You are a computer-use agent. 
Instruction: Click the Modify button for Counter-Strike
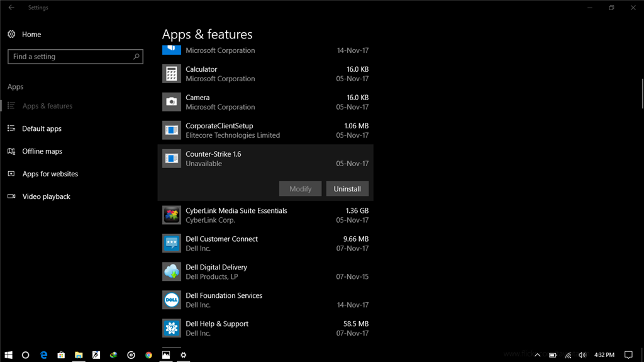[x=300, y=189]
